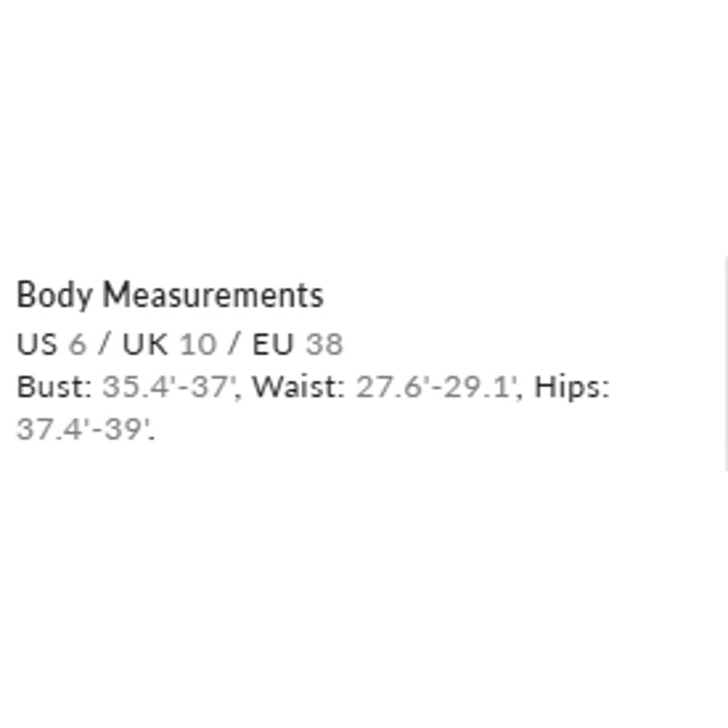Click the slash between US 6 and UK
Viewport: 728px width, 728px height.
[x=105, y=344]
